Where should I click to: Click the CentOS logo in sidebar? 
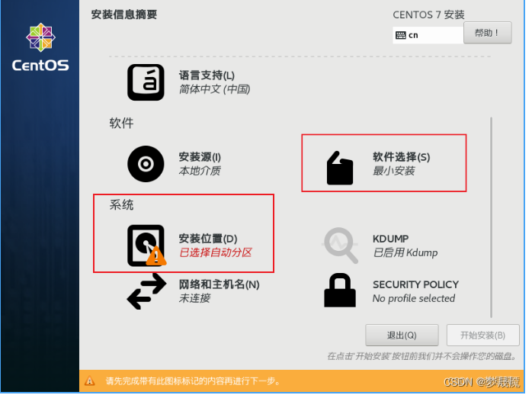coord(40,47)
